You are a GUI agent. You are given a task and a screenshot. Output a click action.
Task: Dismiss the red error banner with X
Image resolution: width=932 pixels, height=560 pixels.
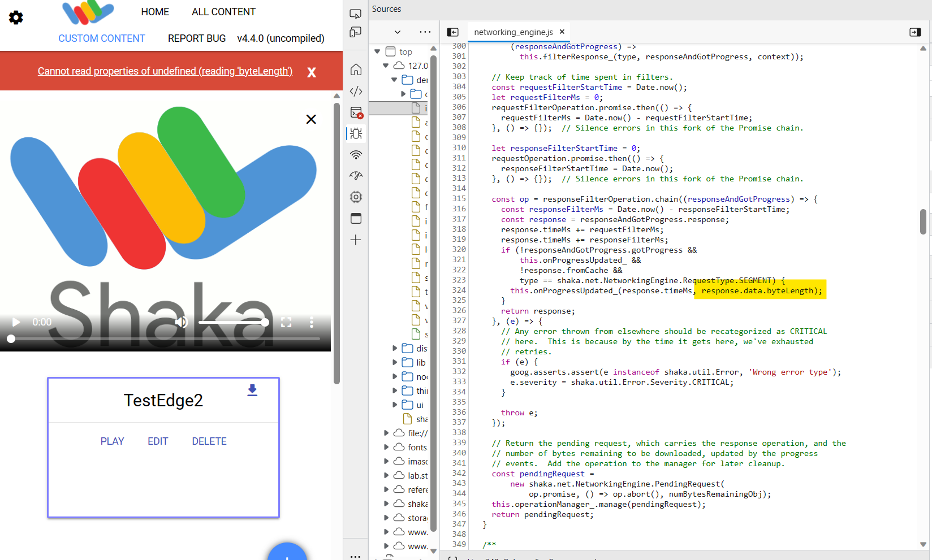click(x=311, y=72)
